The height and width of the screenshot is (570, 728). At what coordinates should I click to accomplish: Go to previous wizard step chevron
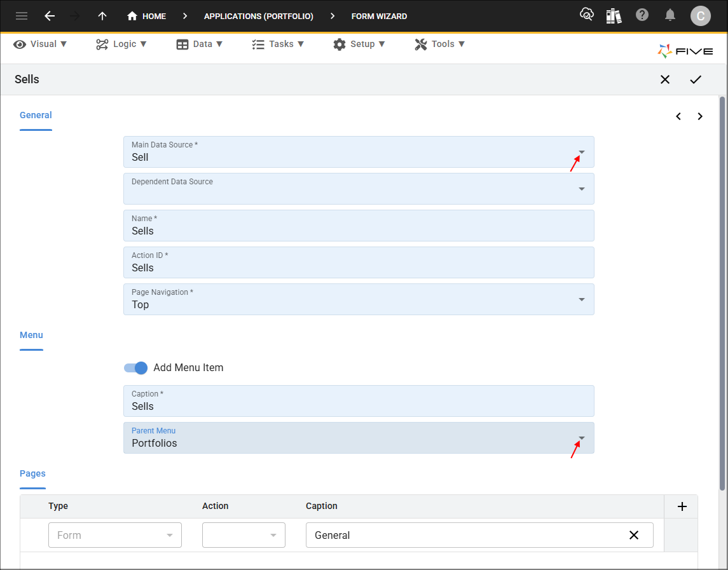pos(678,116)
